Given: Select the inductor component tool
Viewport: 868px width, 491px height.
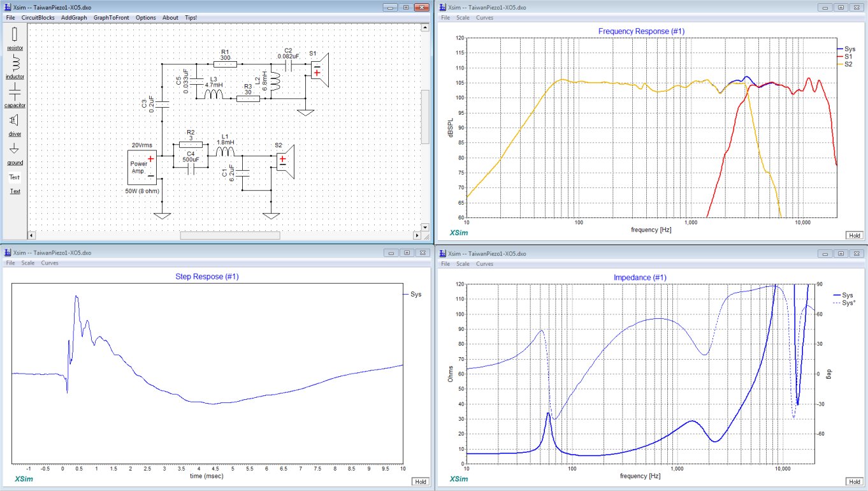Looking at the screenshot, I should click(14, 66).
